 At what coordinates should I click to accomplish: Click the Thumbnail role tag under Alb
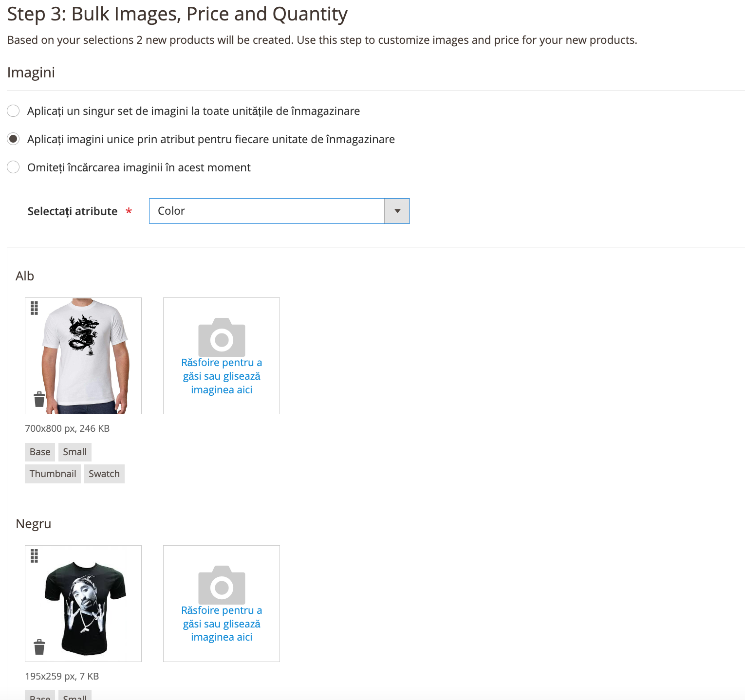(53, 474)
